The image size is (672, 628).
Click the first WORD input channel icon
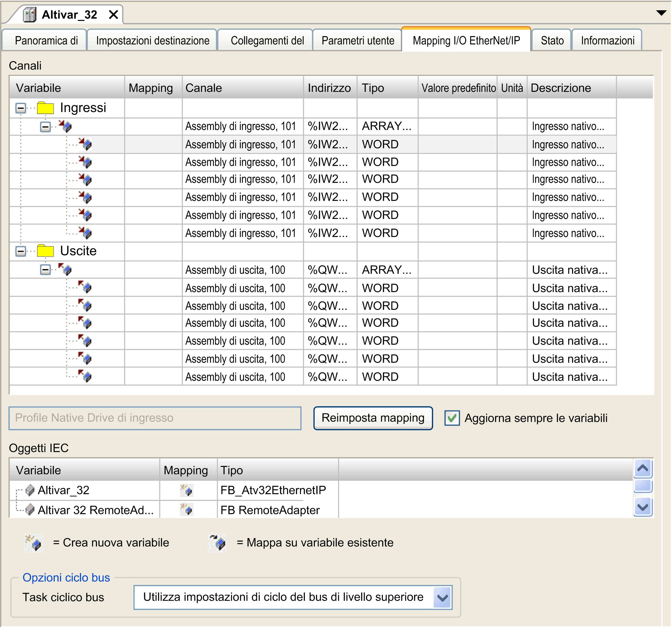[85, 144]
